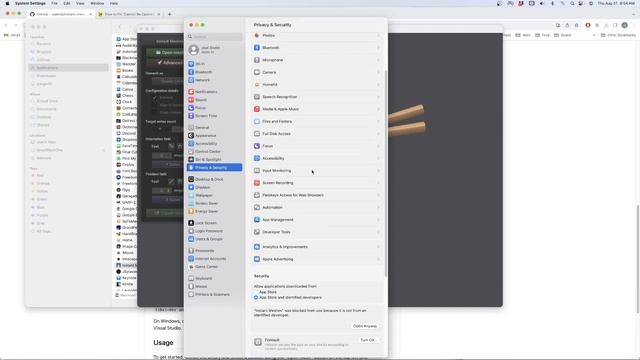Click Microphone icon in privacy list
This screenshot has height=360, width=640.
tap(257, 60)
